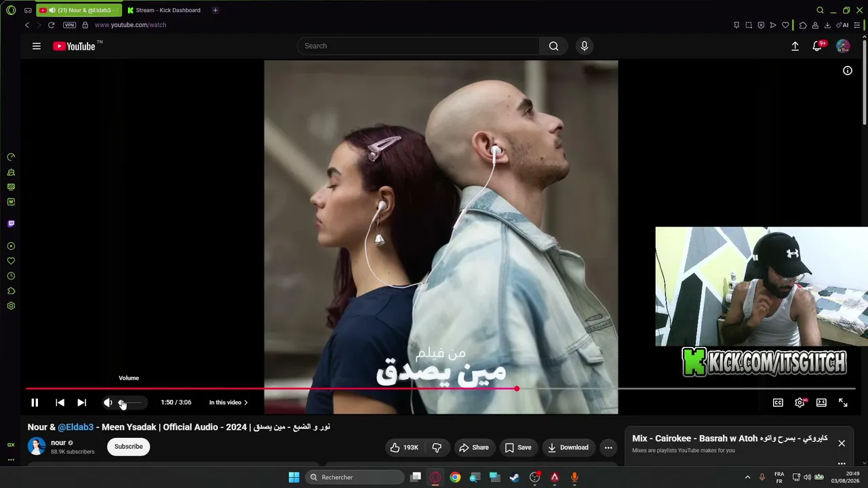
Task: Open the pinboard pin icon in toolbar
Action: point(736,25)
